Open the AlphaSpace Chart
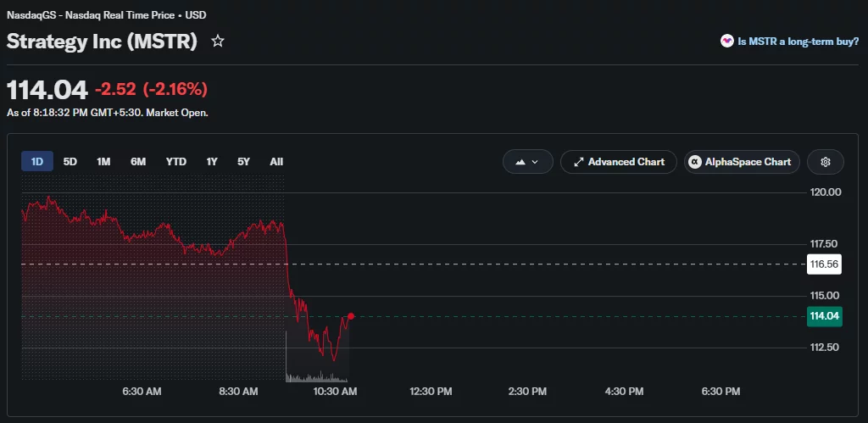The width and height of the screenshot is (868, 423). (742, 162)
